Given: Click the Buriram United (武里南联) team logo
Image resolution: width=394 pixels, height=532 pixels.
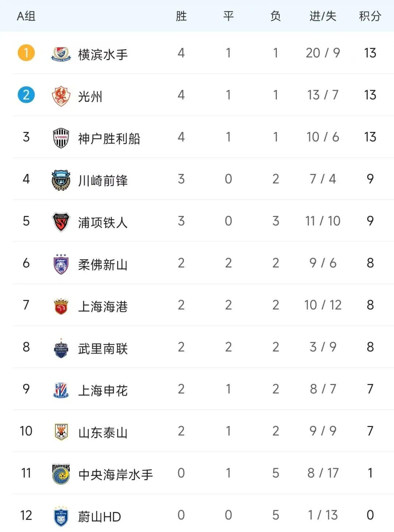Looking at the screenshot, I should 61,348.
